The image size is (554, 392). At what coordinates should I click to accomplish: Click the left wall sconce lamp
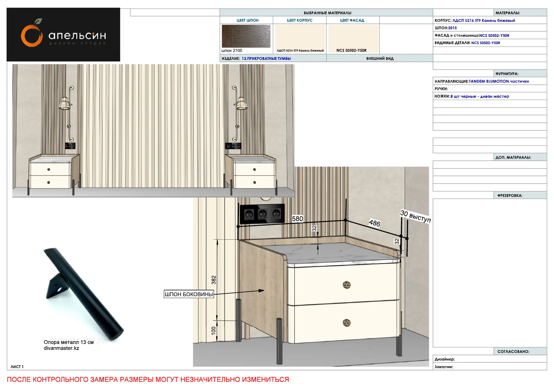click(x=67, y=114)
